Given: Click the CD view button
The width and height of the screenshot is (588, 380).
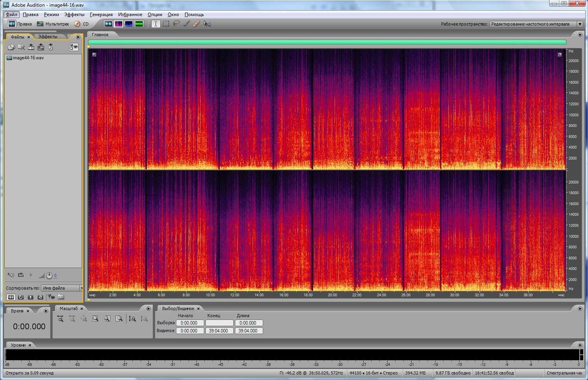Looking at the screenshot, I should pos(82,24).
